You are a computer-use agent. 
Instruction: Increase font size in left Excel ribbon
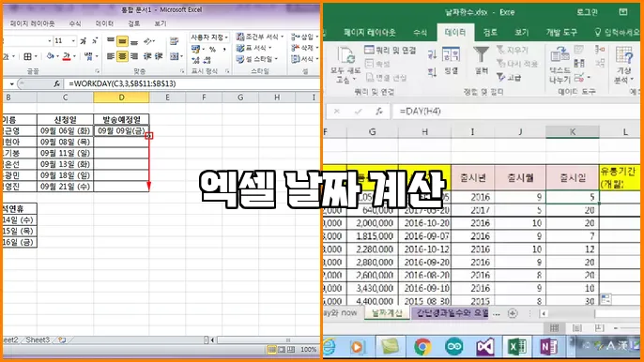click(x=84, y=41)
